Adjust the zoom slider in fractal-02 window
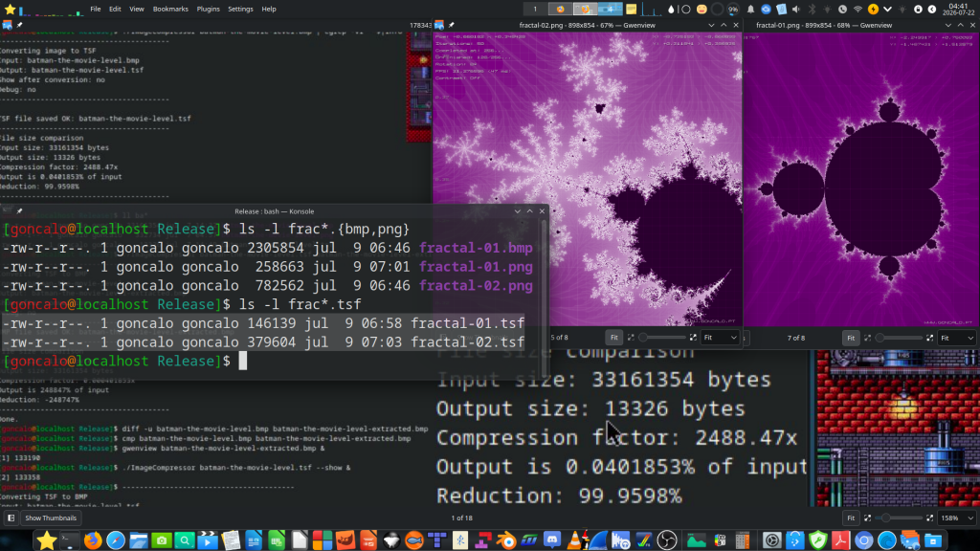The height and width of the screenshot is (551, 980). click(x=662, y=338)
